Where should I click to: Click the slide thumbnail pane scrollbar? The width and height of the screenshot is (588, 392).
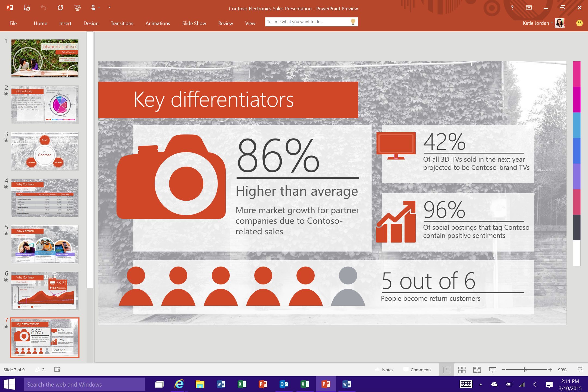click(90, 160)
